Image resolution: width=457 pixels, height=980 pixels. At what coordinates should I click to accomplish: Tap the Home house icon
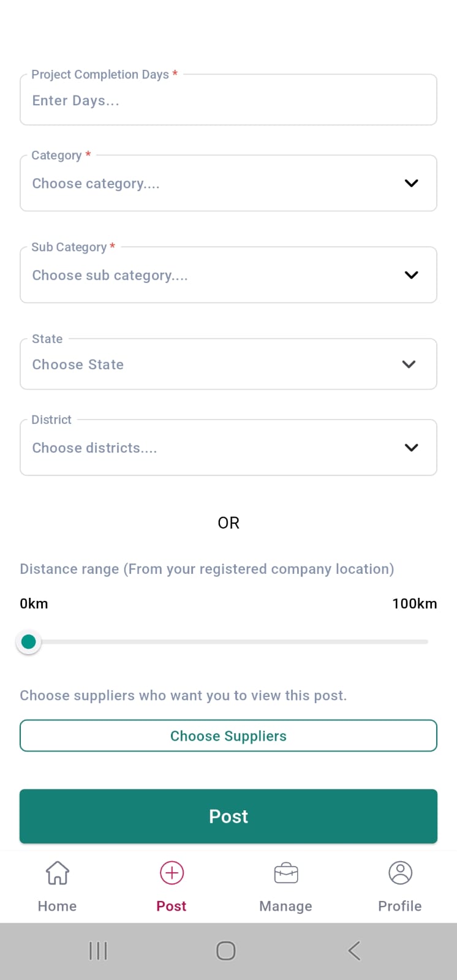coord(57,873)
